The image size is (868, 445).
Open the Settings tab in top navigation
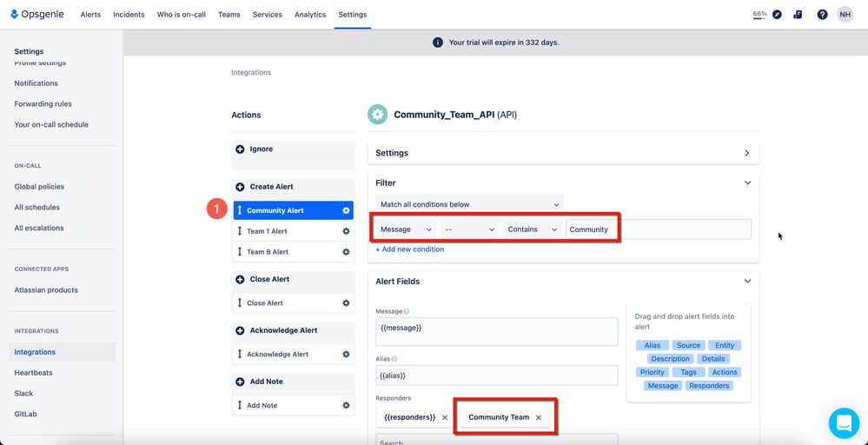tap(353, 15)
